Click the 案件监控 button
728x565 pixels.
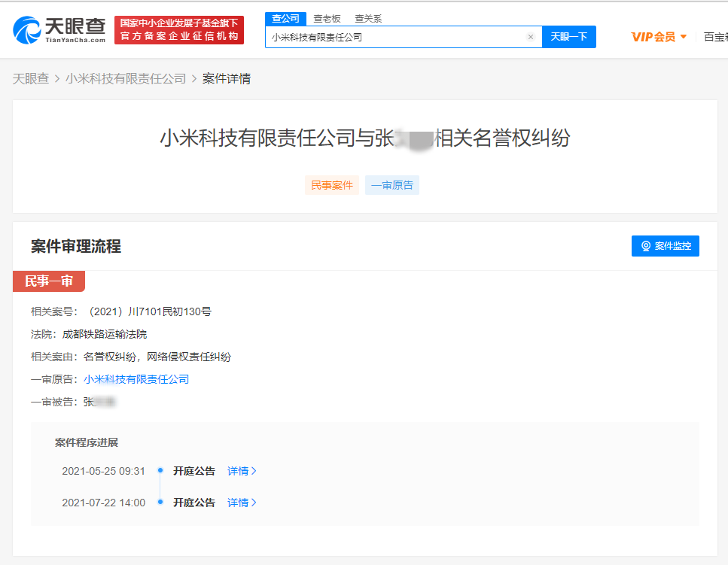click(666, 246)
